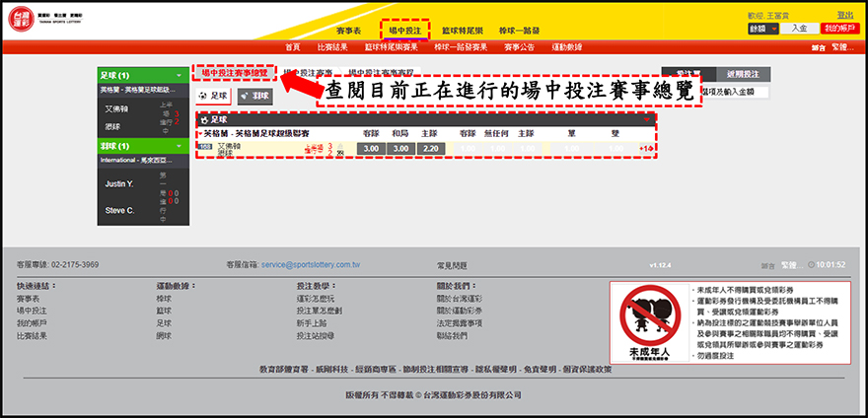Viewport: 868px width, 418px height.
Task: Select the 3.00 away win odds
Action: coord(371,149)
